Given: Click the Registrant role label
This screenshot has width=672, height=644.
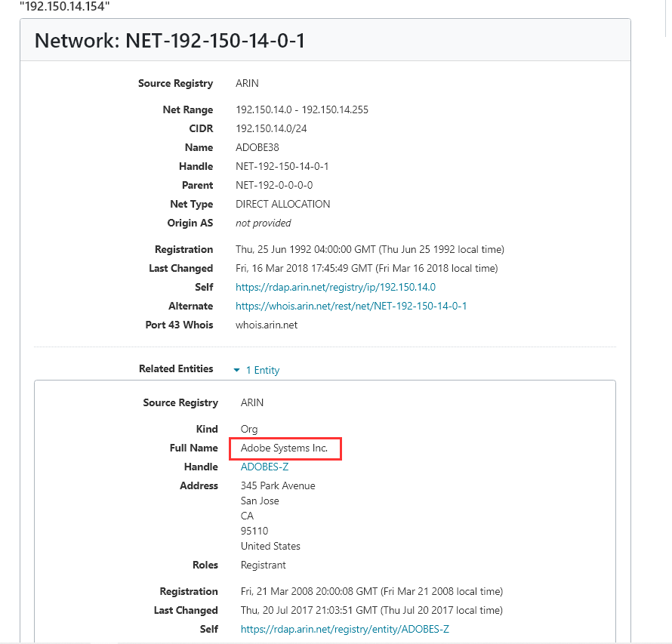Looking at the screenshot, I should point(263,565).
